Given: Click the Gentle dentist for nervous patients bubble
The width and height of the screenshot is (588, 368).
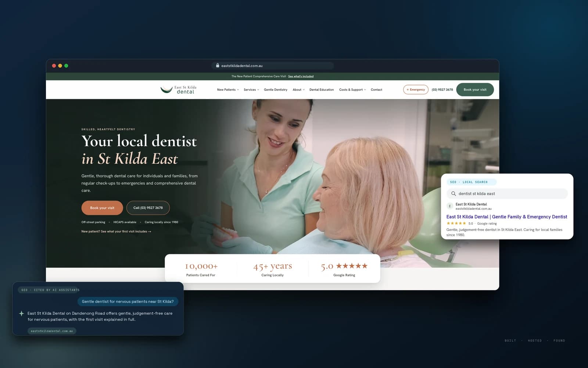Looking at the screenshot, I should click(128, 301).
